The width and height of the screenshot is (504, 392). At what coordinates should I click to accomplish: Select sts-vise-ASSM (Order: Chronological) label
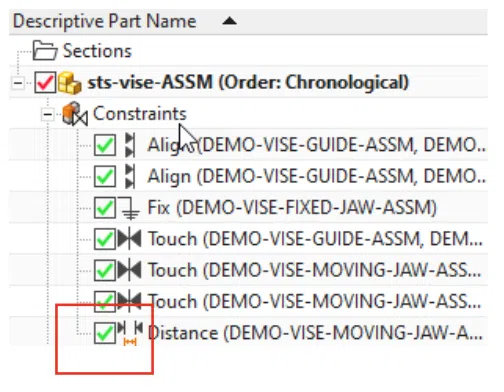248,82
